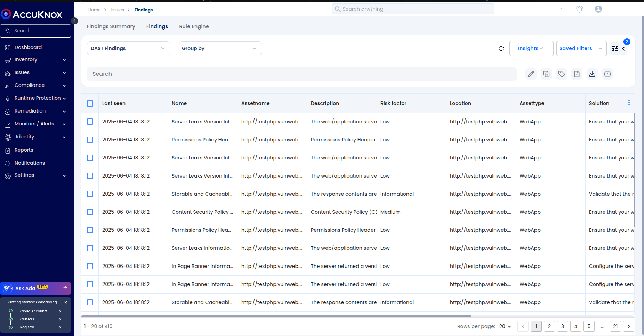This screenshot has height=336, width=644.
Task: Go to page 3 of results
Action: [562, 326]
